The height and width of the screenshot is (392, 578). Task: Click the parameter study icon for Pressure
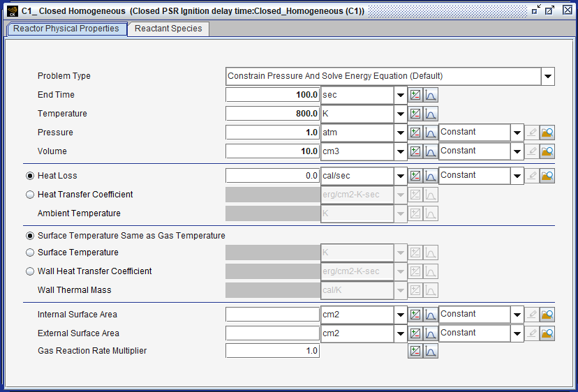click(415, 133)
